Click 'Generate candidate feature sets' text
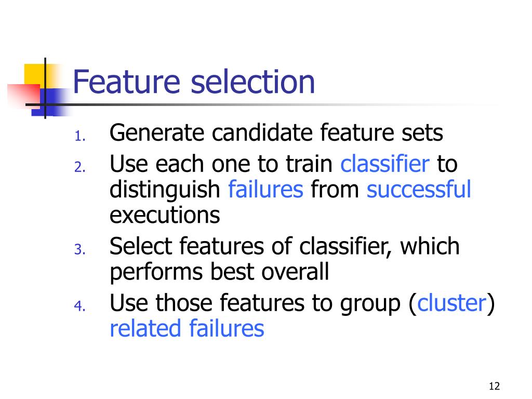 click(x=276, y=132)
